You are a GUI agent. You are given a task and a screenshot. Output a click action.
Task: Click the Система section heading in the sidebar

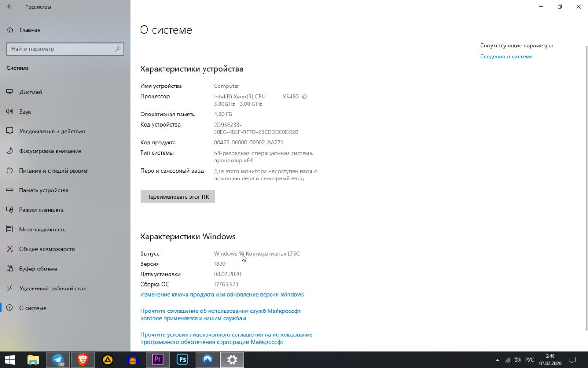point(17,68)
